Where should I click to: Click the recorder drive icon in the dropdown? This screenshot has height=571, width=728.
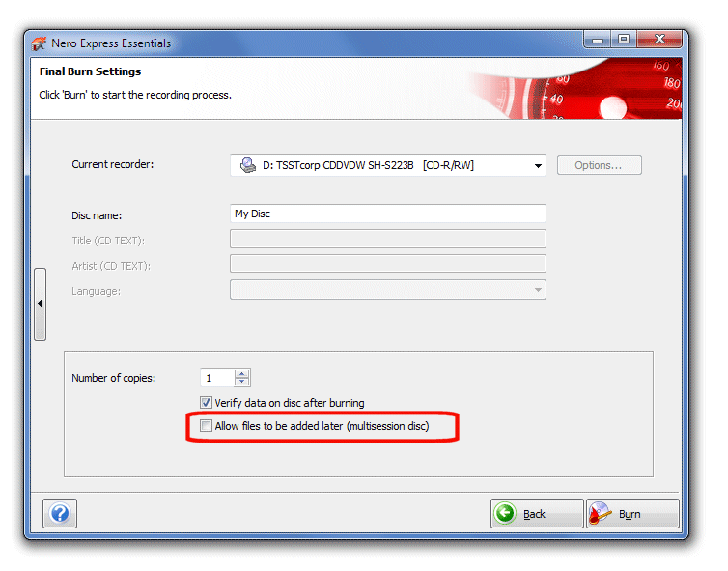click(x=248, y=165)
